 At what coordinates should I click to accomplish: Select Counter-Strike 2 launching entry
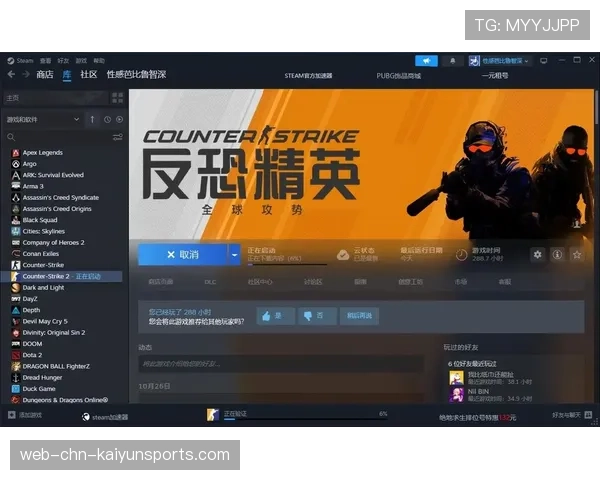click(61, 276)
